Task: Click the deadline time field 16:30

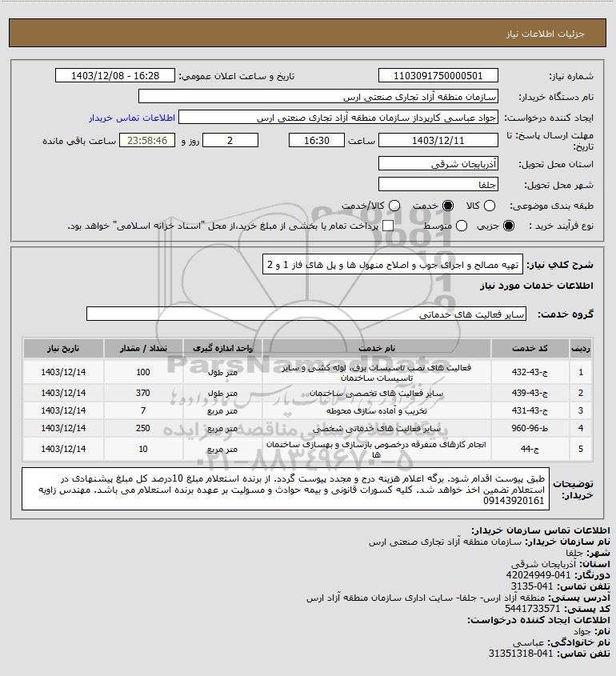Action: [317, 141]
